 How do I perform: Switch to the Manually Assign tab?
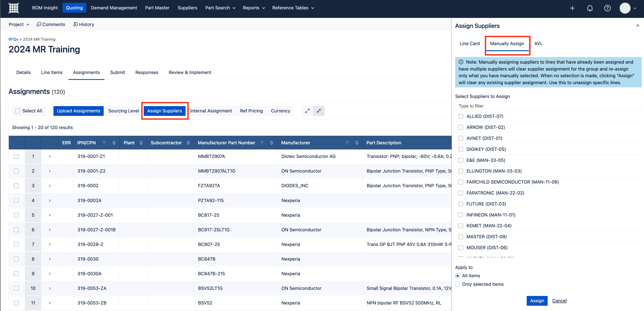507,43
